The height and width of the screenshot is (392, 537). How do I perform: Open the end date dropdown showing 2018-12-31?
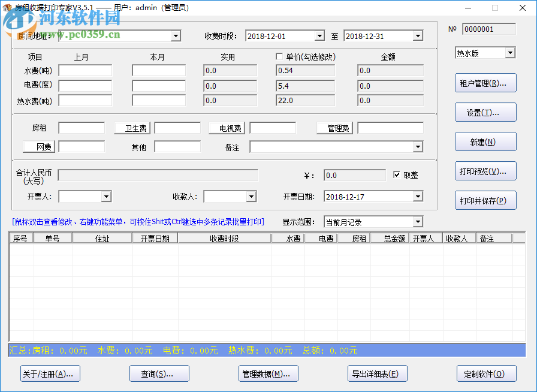(418, 35)
